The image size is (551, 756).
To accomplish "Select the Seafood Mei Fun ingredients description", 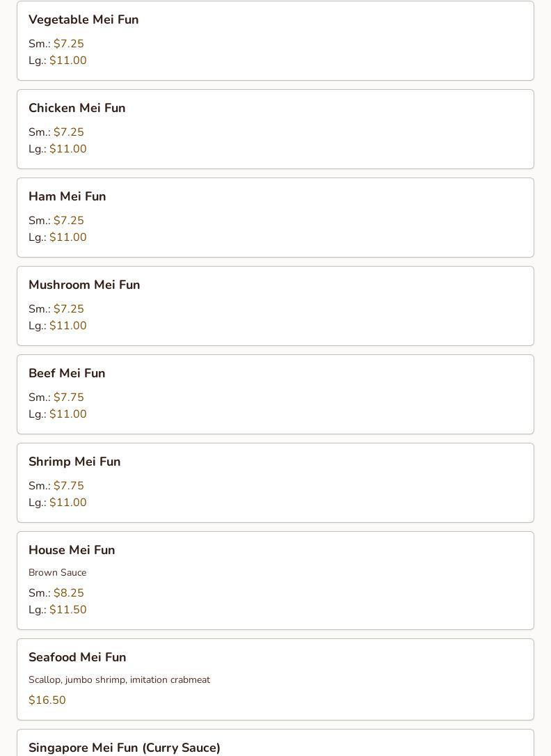I will pos(119,679).
